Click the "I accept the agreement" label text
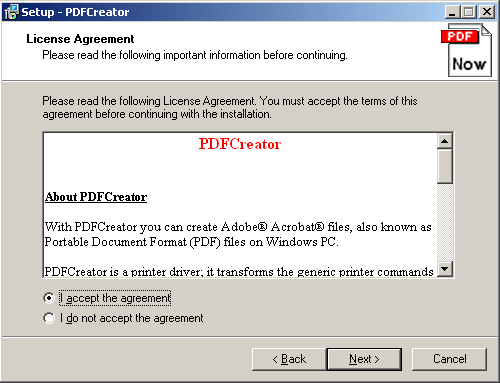Viewport: 500px width, 383px height. [x=115, y=298]
